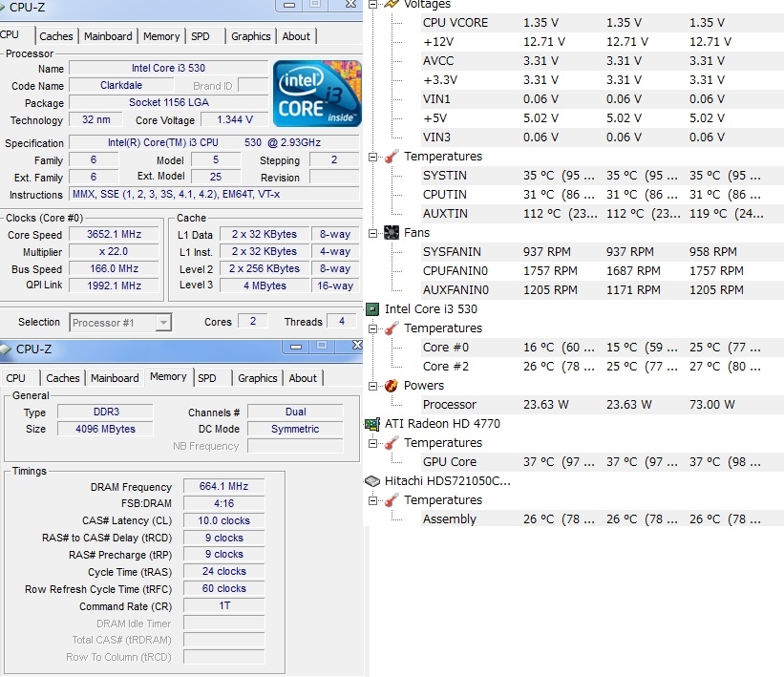Open Caches tab in lower CPU-Z window
Image resolution: width=784 pixels, height=677 pixels.
62,378
